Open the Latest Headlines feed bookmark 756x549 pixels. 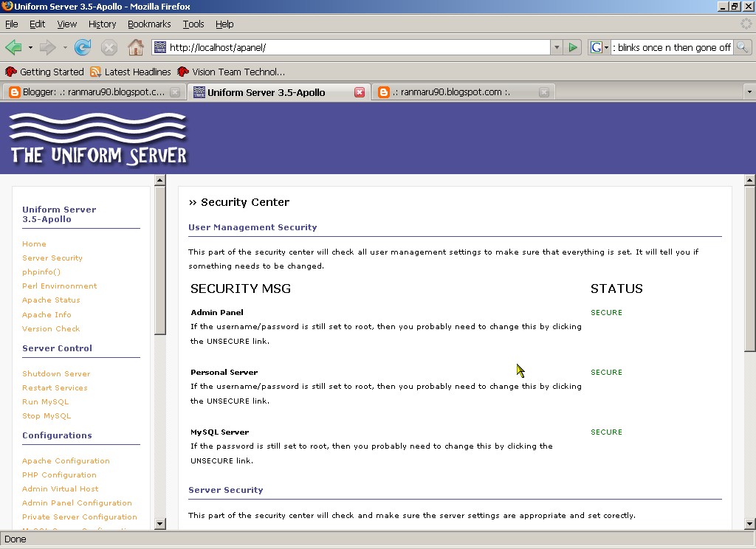tap(131, 72)
